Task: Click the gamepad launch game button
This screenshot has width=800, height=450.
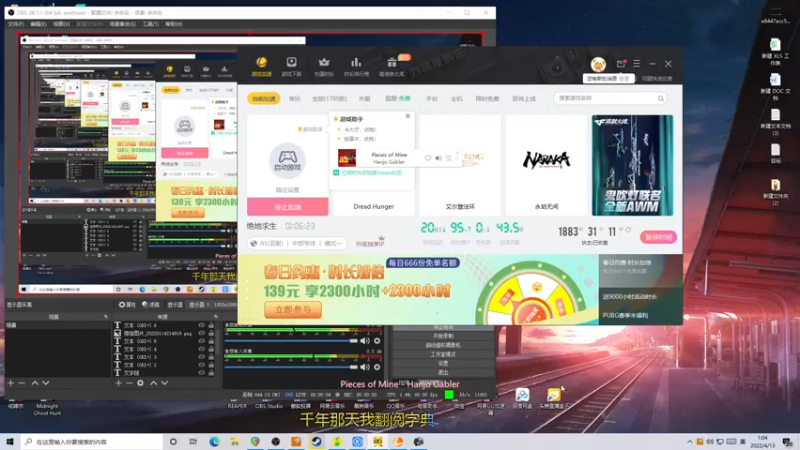Action: tap(287, 161)
